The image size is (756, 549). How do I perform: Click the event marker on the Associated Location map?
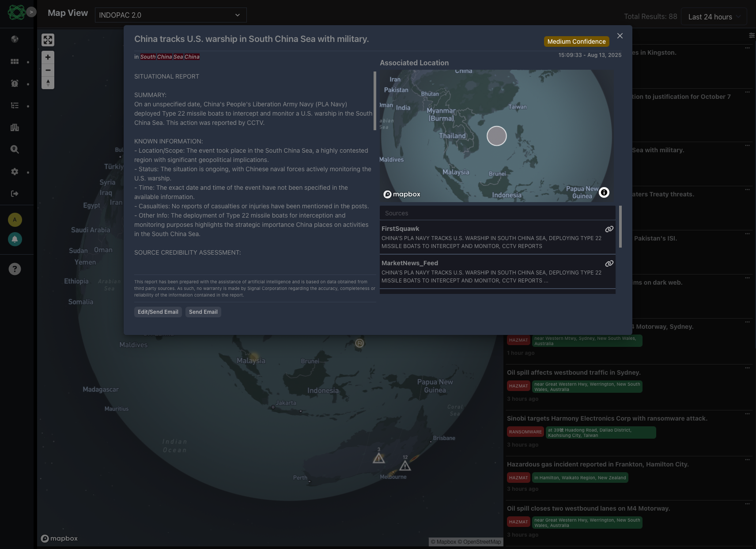pyautogui.click(x=497, y=136)
